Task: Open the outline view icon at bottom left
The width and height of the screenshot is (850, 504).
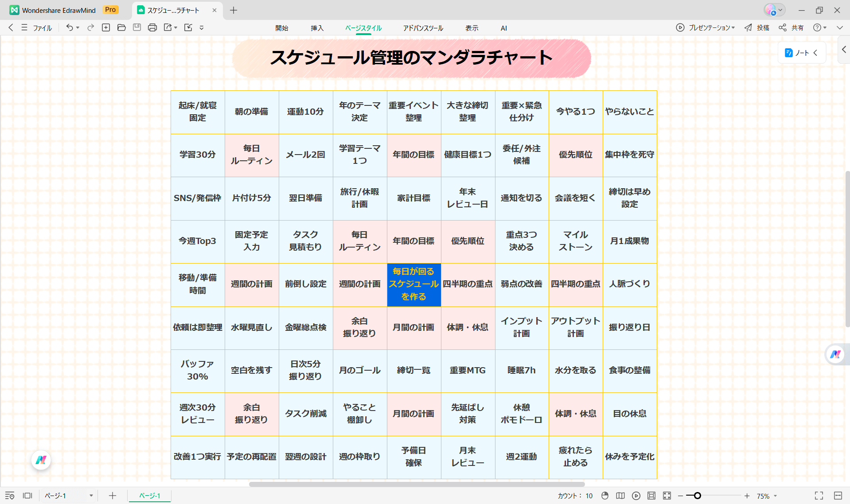Action: pos(10,496)
